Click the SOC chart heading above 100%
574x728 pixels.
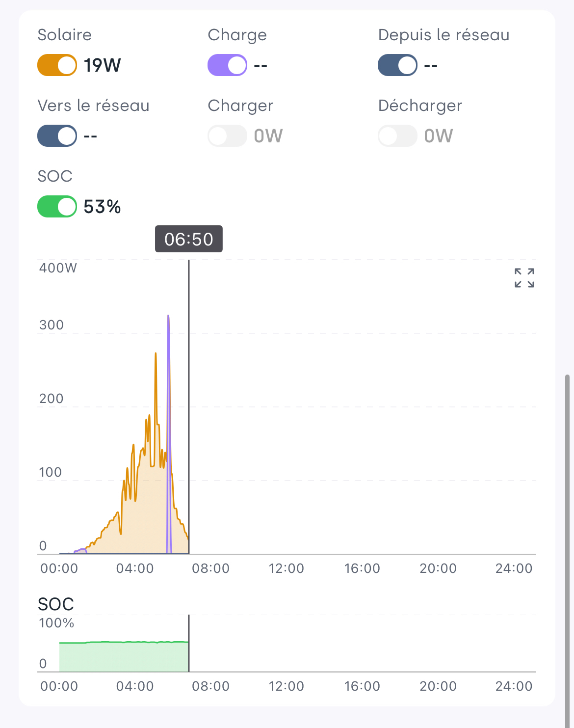(x=56, y=604)
